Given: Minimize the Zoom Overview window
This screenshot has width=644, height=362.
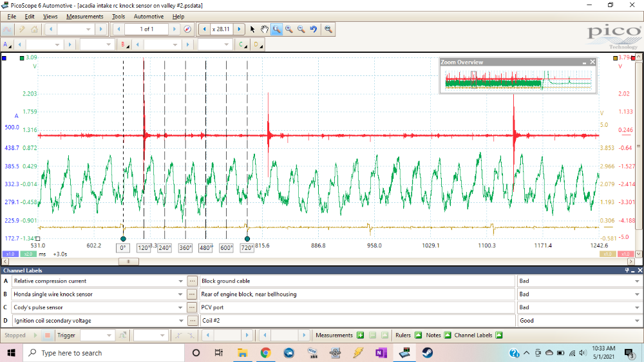Looking at the screenshot, I should [584, 62].
